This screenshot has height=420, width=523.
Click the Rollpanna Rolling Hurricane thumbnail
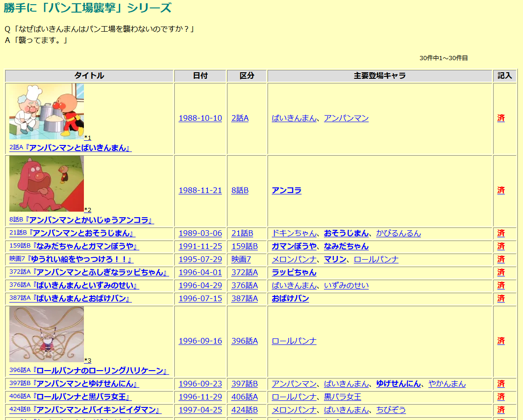pos(47,334)
